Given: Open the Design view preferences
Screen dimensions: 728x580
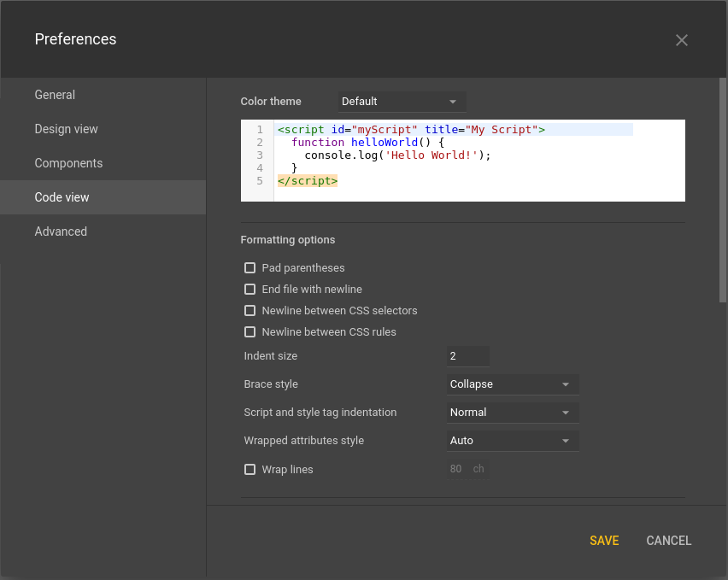Looking at the screenshot, I should (66, 129).
